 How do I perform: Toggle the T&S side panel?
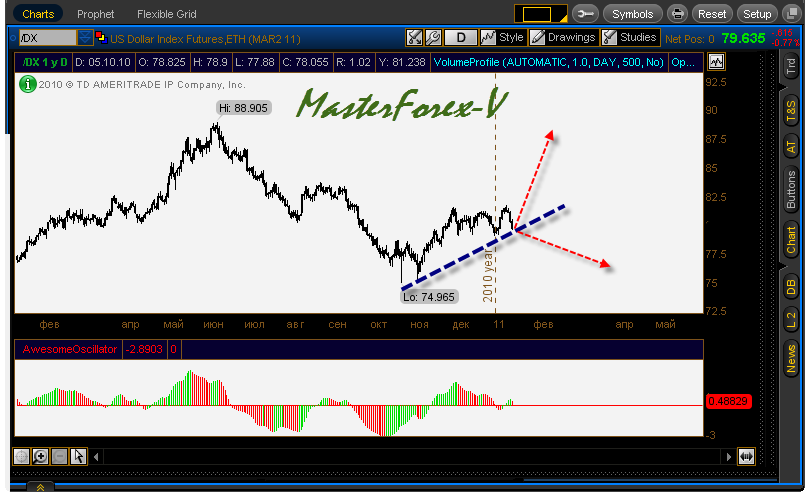(x=791, y=110)
